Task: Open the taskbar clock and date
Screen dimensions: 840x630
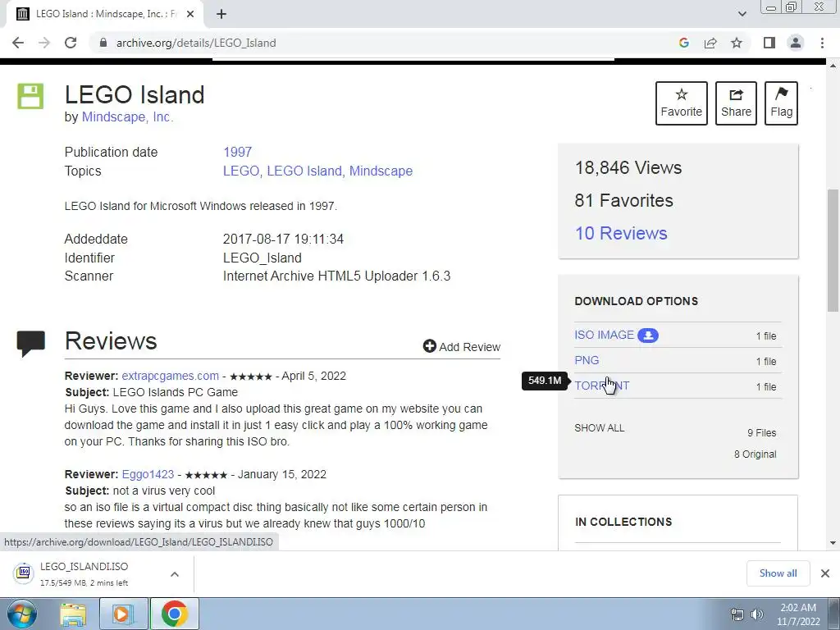Action: point(798,614)
